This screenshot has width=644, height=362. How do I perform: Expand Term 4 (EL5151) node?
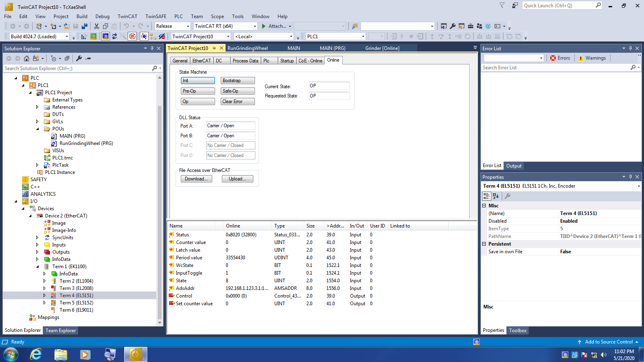point(45,296)
